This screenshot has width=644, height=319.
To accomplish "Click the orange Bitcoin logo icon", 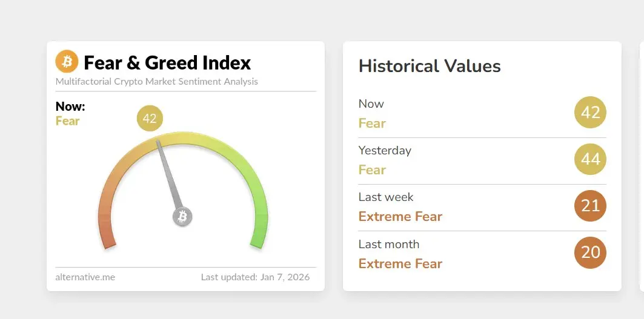I will coord(67,62).
